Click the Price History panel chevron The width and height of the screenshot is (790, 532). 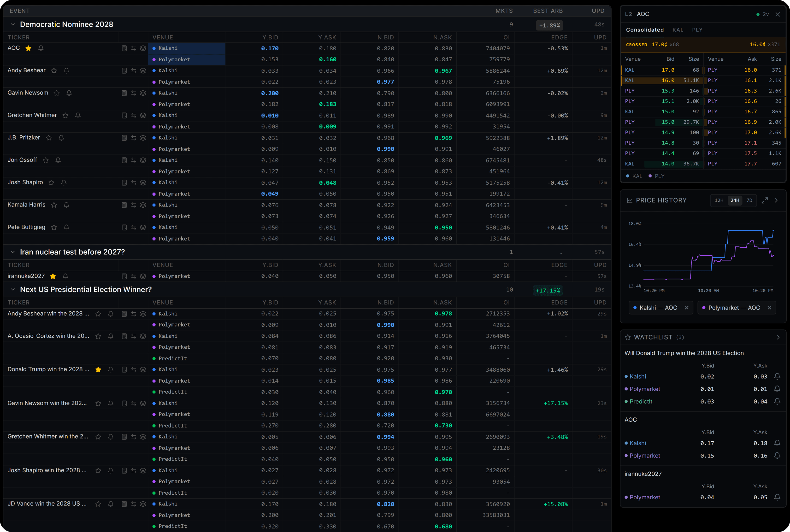tap(776, 200)
